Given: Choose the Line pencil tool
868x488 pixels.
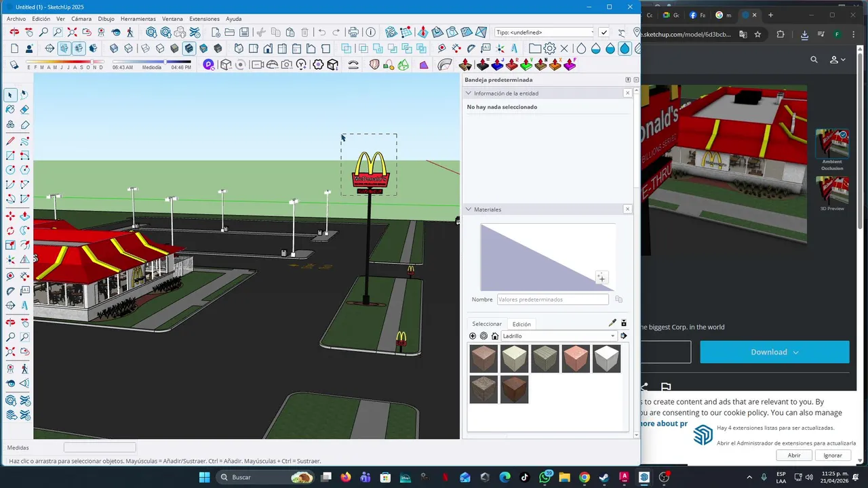Looking at the screenshot, I should (x=11, y=141).
